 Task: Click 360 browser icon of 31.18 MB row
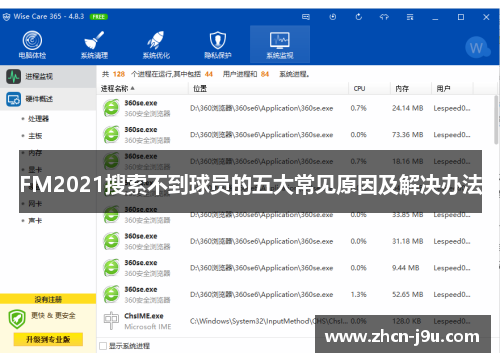111,241
